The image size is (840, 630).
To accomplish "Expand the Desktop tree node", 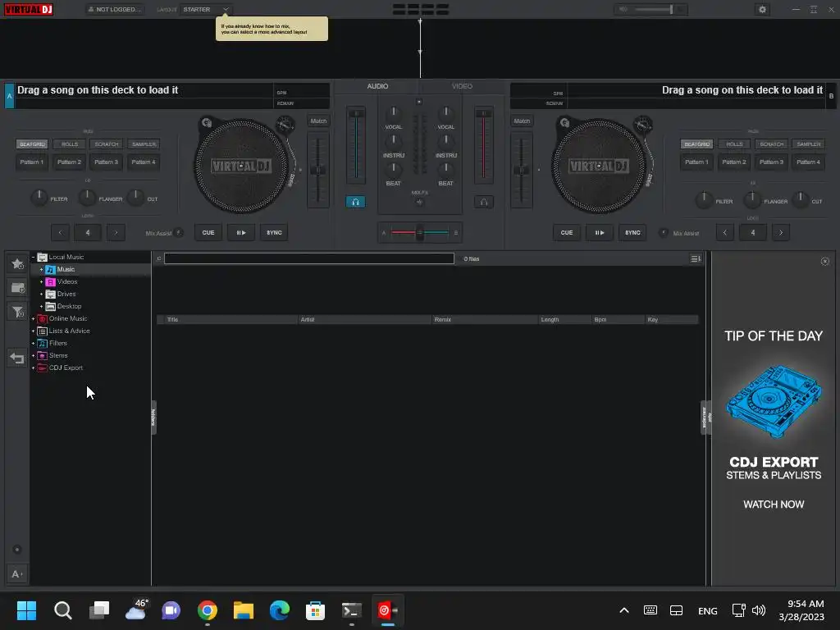I will [41, 307].
